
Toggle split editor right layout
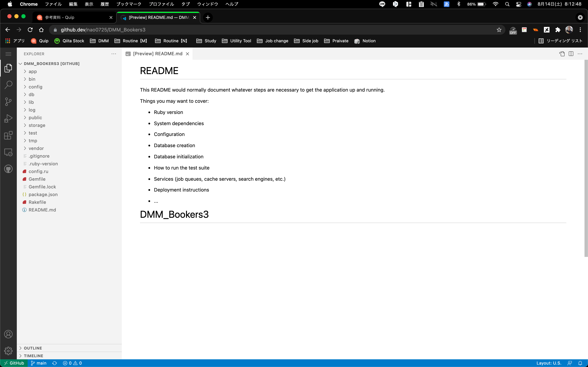coord(571,54)
